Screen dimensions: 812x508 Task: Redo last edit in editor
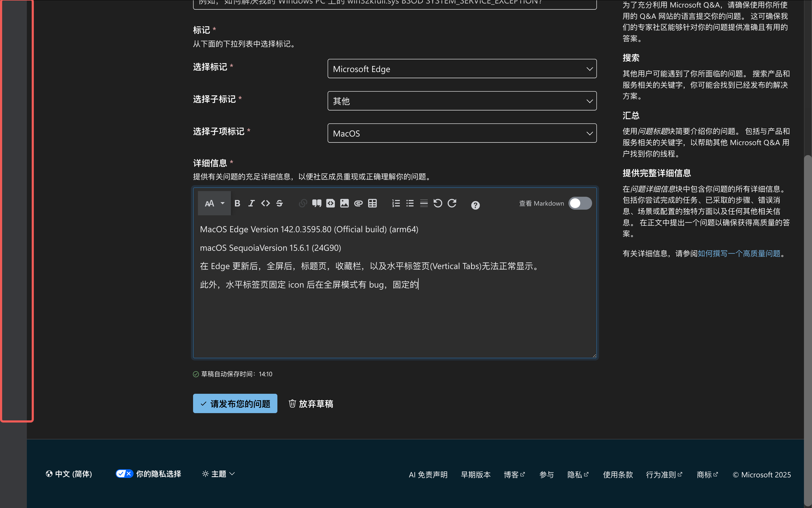click(x=452, y=203)
